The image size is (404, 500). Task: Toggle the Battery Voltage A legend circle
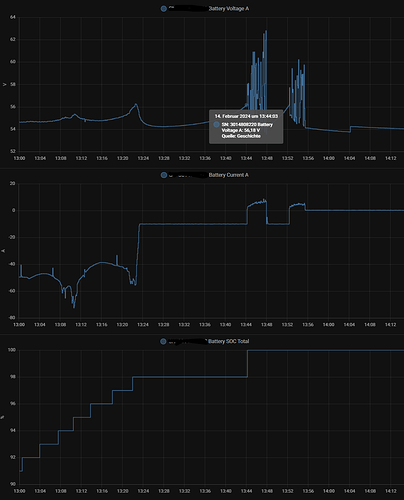[x=164, y=9]
